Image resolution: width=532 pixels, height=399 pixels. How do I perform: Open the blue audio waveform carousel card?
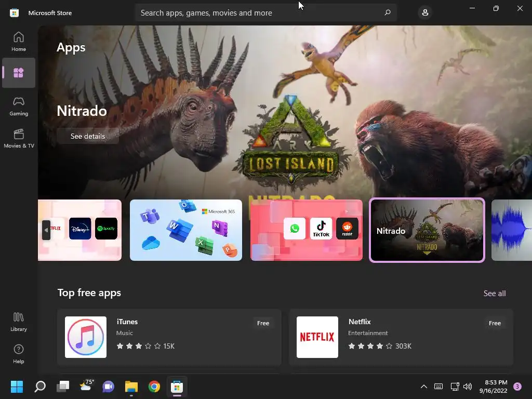(512, 230)
